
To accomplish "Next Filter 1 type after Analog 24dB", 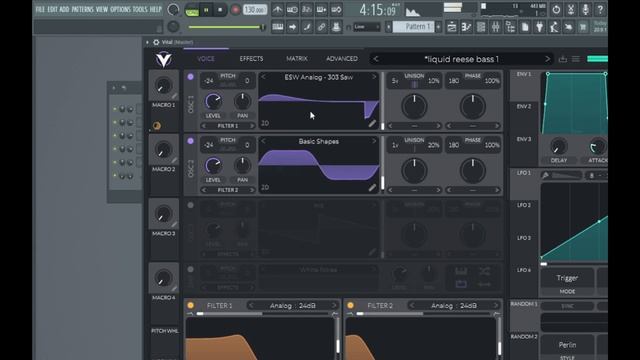I will click(334, 305).
